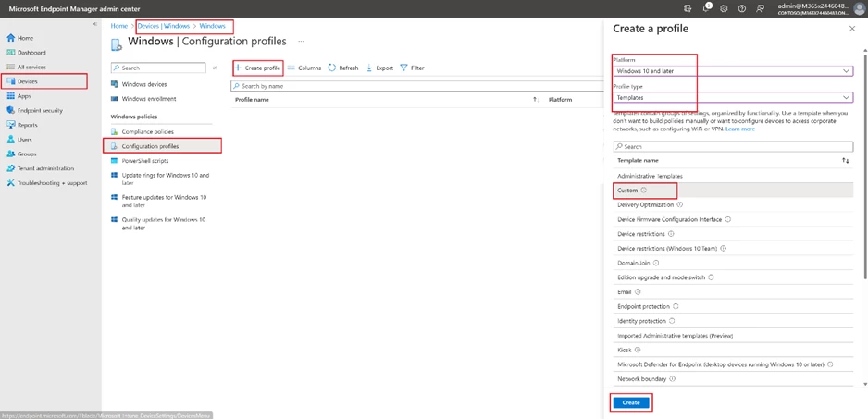Click the Create profile toolbar button
The image size is (868, 419).
tap(258, 68)
